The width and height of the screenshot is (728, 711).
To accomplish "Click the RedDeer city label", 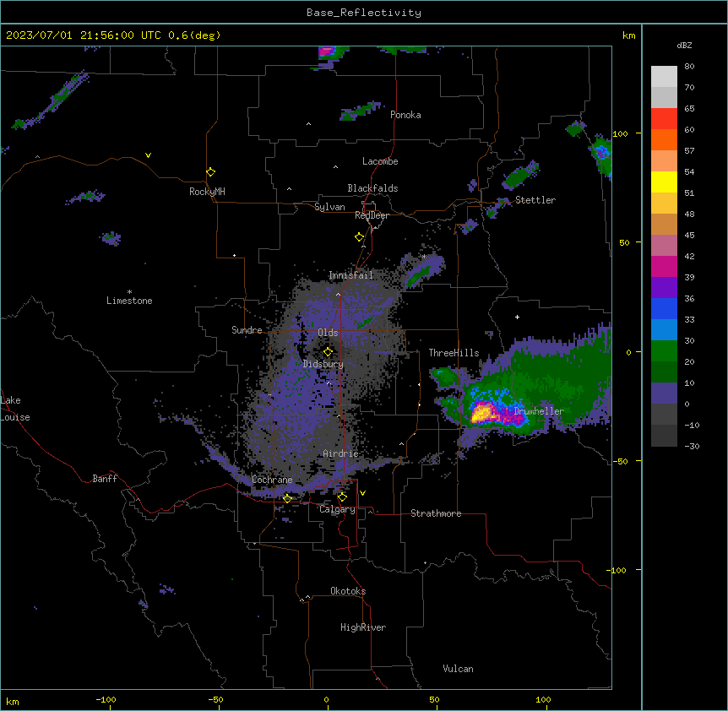I will [372, 215].
